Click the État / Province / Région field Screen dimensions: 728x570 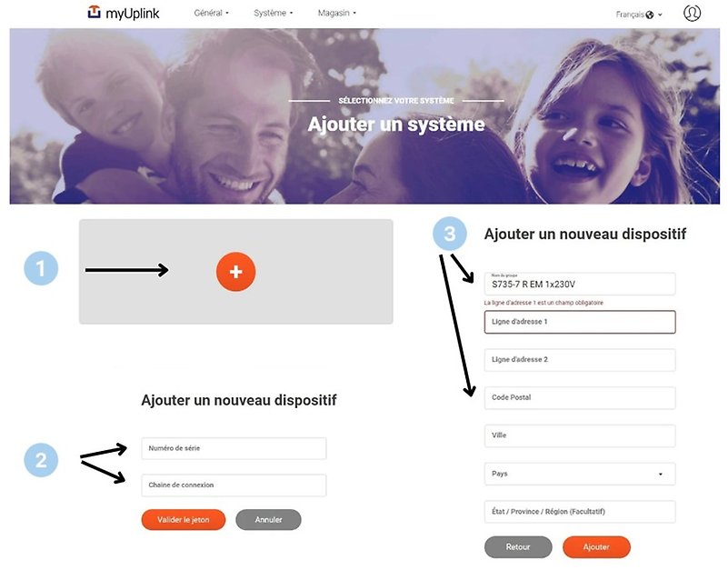coord(580,512)
